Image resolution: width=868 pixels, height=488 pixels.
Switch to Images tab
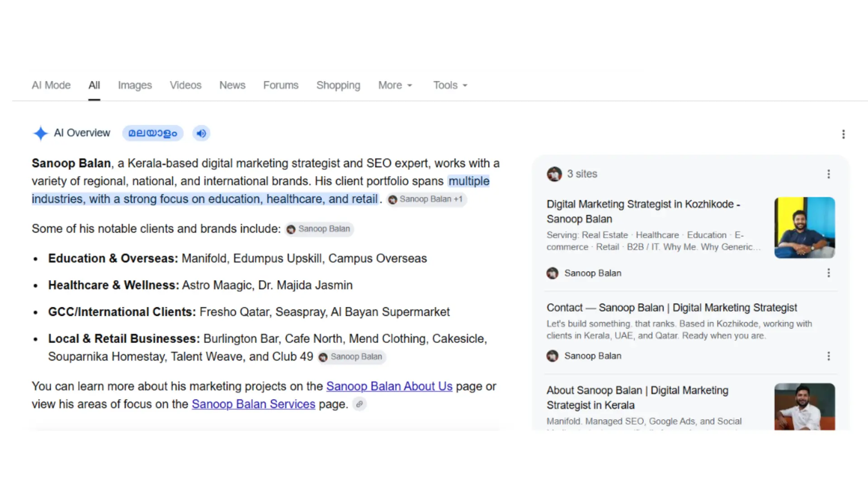pos(135,85)
